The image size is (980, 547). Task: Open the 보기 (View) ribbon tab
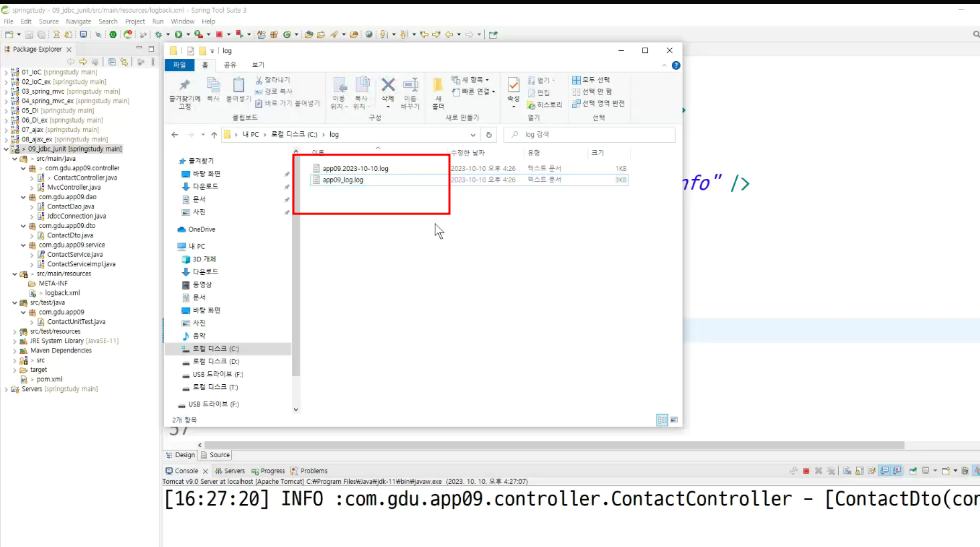(258, 65)
